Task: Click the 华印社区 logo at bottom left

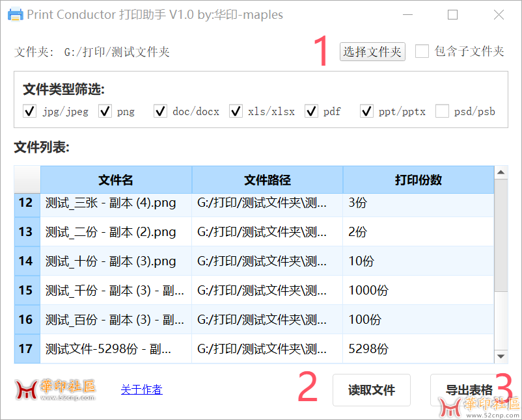Action: pyautogui.click(x=55, y=389)
